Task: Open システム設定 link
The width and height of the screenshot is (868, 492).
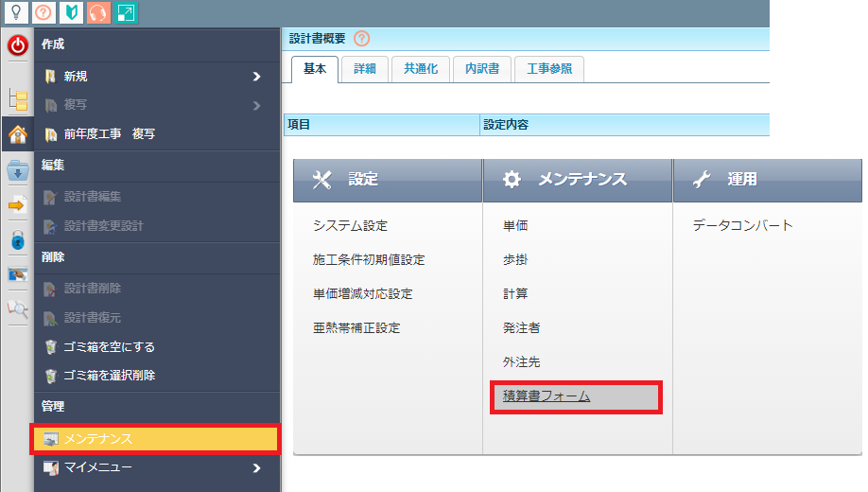Action: [x=351, y=226]
